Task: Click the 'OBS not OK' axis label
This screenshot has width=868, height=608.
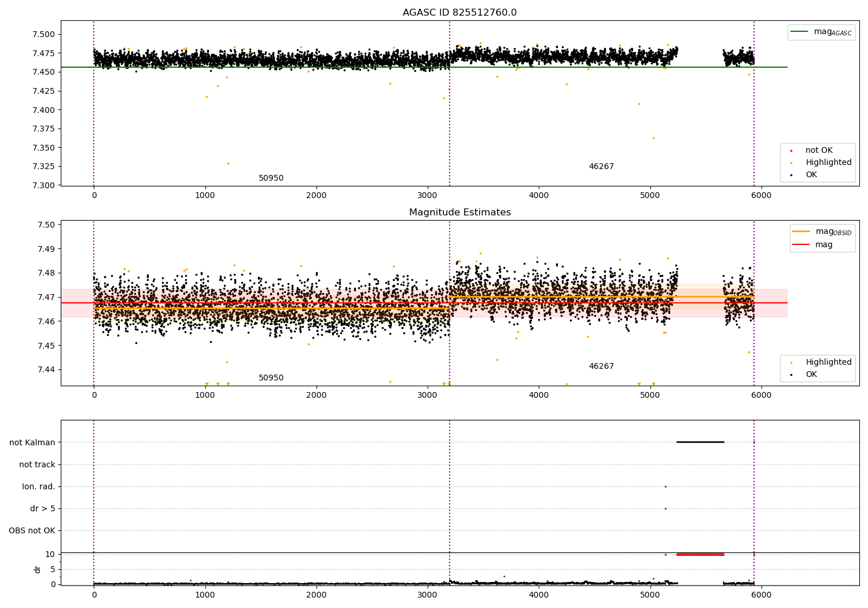Action: pos(32,530)
